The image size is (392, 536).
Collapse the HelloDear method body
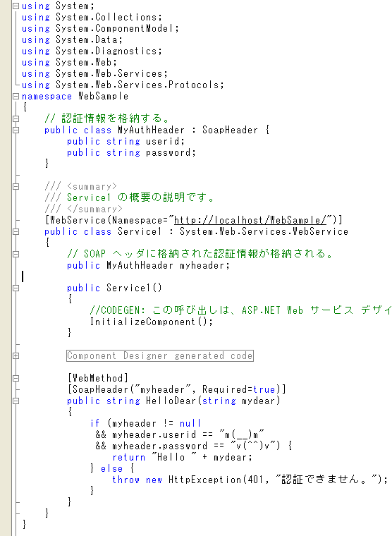pyautogui.click(x=16, y=401)
